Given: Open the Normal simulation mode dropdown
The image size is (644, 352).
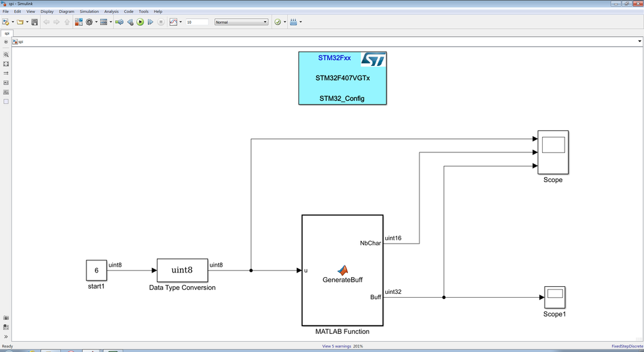Looking at the screenshot, I should [241, 22].
